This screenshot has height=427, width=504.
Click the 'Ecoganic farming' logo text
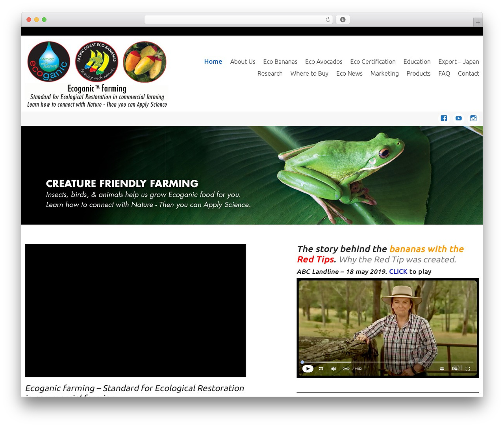pyautogui.click(x=97, y=89)
